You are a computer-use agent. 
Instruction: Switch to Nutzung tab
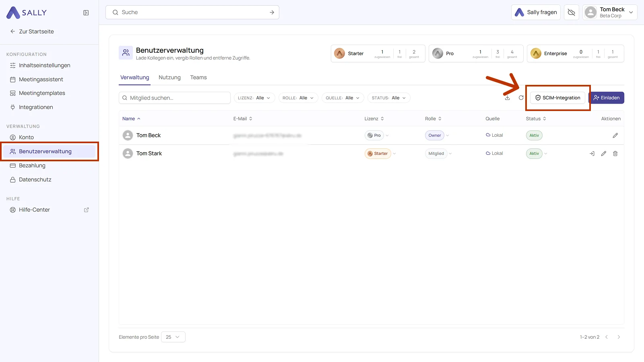point(169,78)
